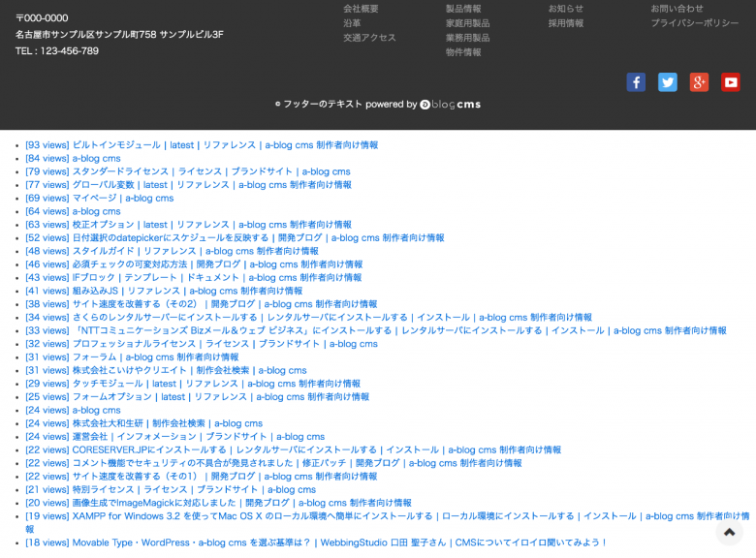This screenshot has width=756, height=558.
Task: Open 製品情報 footer menu item
Action: (x=463, y=9)
